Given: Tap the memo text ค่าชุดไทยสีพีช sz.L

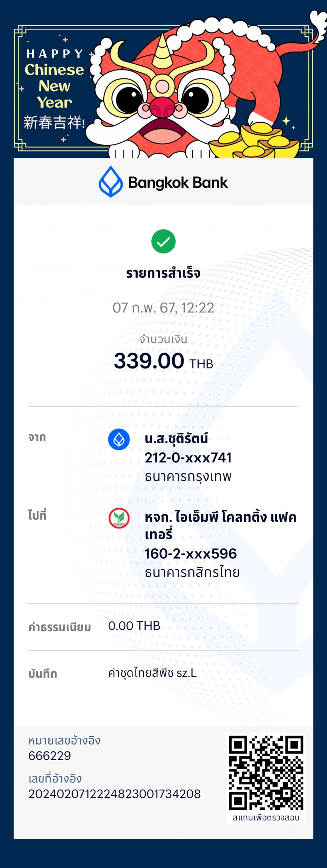Looking at the screenshot, I should tap(153, 673).
